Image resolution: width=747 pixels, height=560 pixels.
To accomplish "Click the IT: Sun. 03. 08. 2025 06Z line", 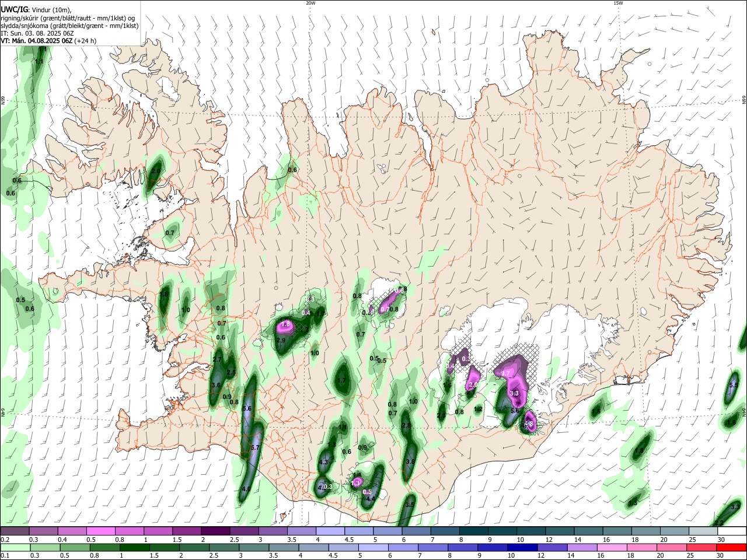I will point(36,33).
